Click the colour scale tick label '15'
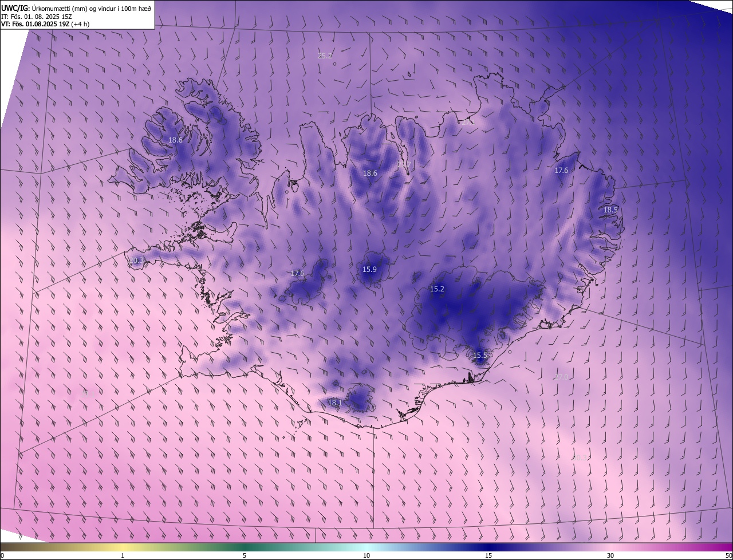Image resolution: width=733 pixels, height=560 pixels. click(488, 555)
